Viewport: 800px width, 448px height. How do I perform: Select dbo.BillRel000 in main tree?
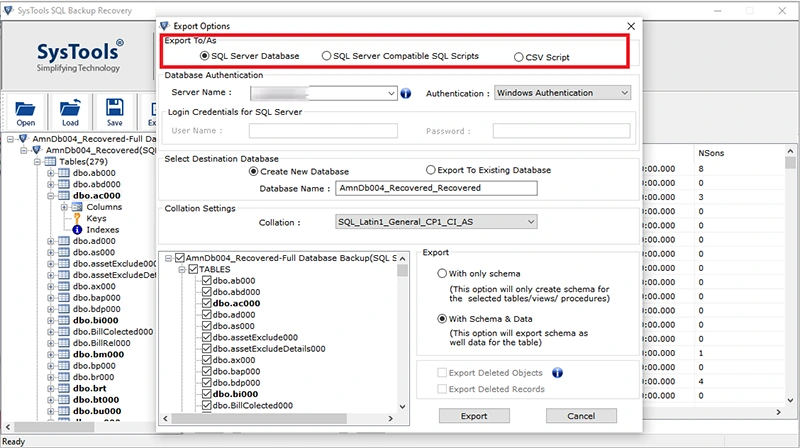pyautogui.click(x=102, y=343)
